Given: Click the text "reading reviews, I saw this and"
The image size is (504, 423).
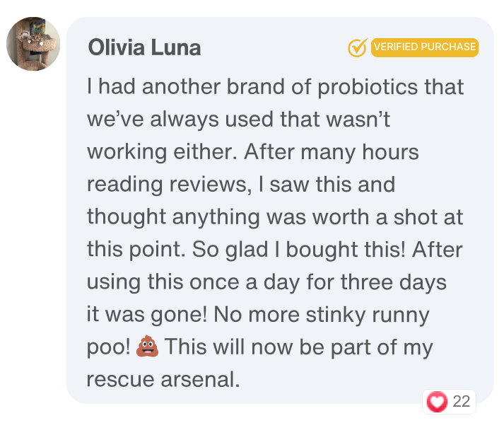Looking at the screenshot, I should [x=240, y=185].
